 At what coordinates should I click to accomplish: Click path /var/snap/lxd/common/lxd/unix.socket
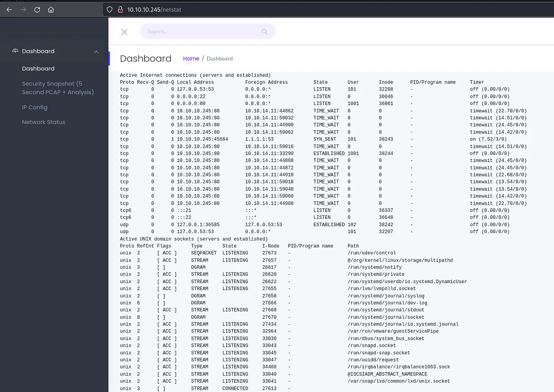[399, 381]
